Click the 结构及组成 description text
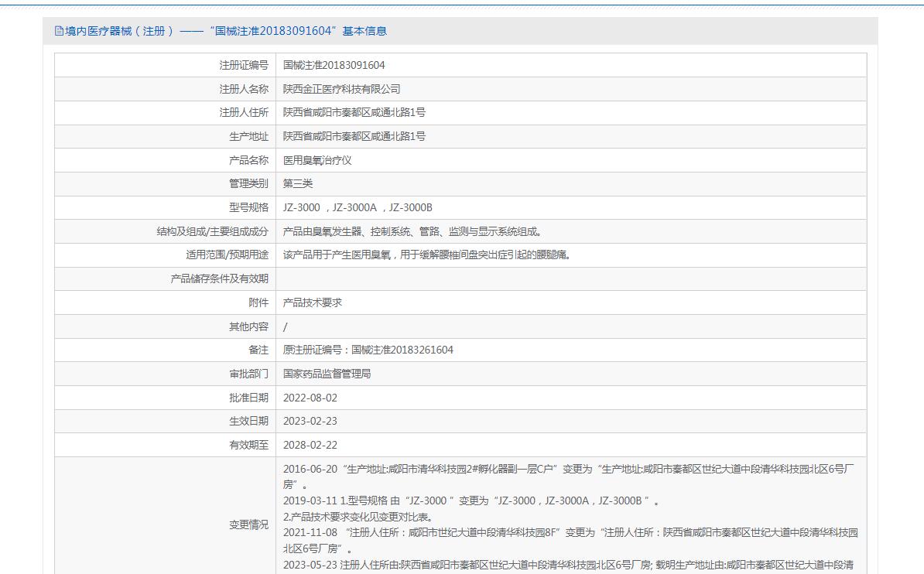 tap(412, 231)
